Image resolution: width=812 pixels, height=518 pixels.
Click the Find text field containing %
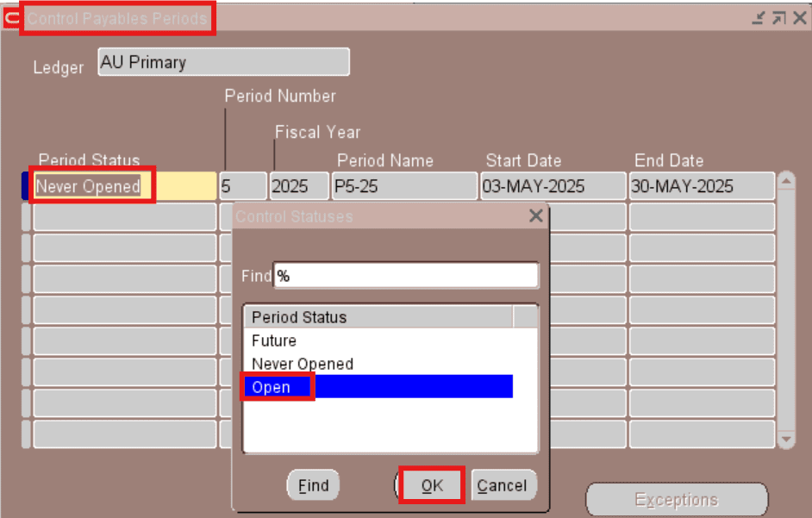click(x=406, y=276)
